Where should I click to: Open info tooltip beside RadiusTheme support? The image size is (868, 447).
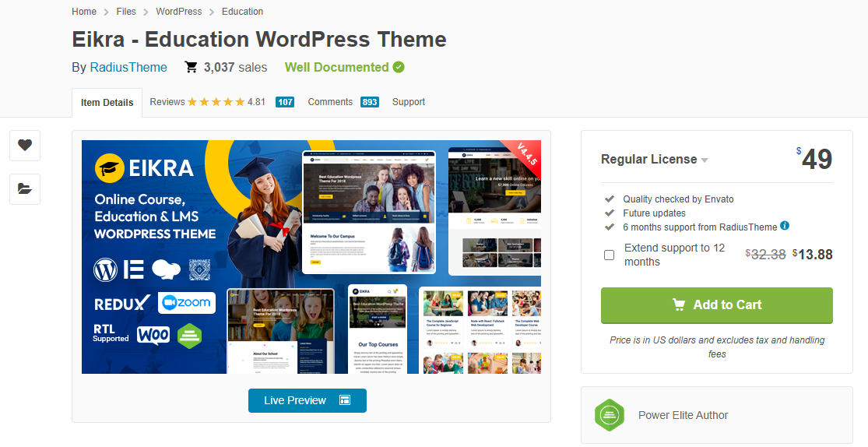pyautogui.click(x=785, y=225)
